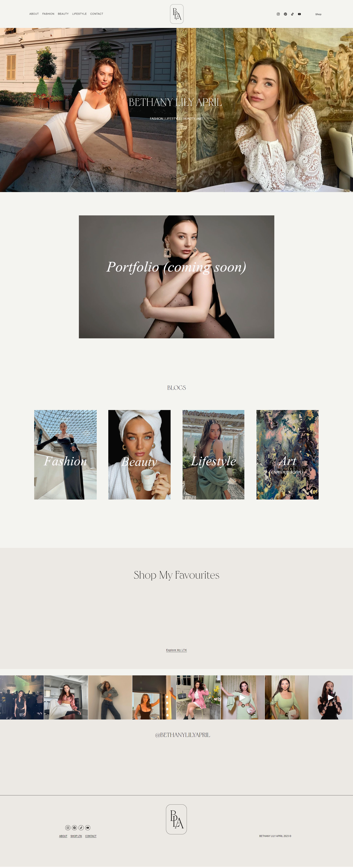This screenshot has width=353, height=868.
Task: Open Pinterest icon in top header
Action: coord(285,14)
